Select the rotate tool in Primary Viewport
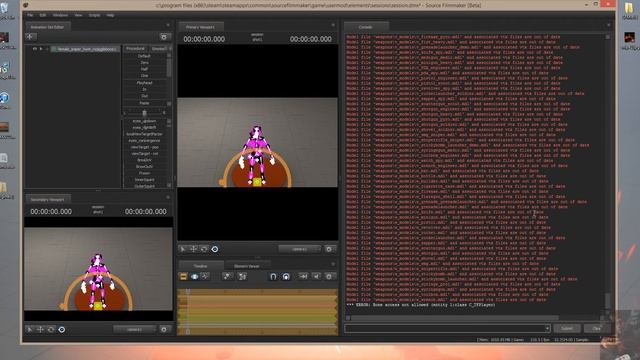Viewport: 640px width, 360px height. [204, 249]
